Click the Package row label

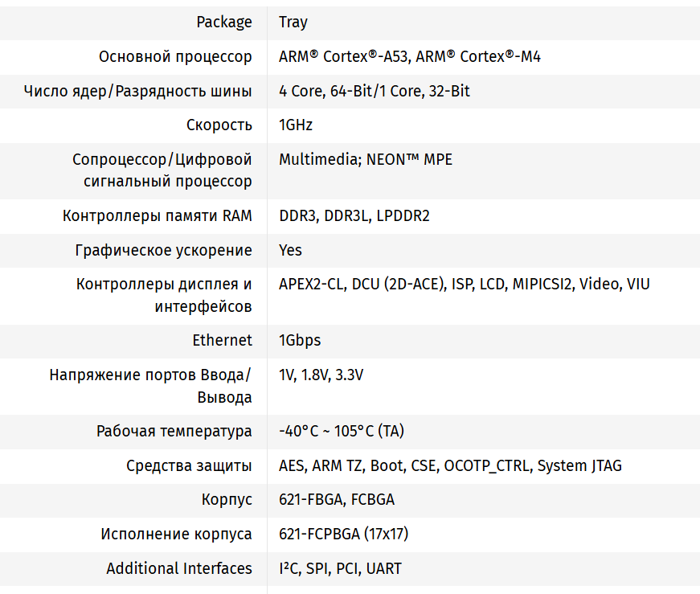click(224, 23)
